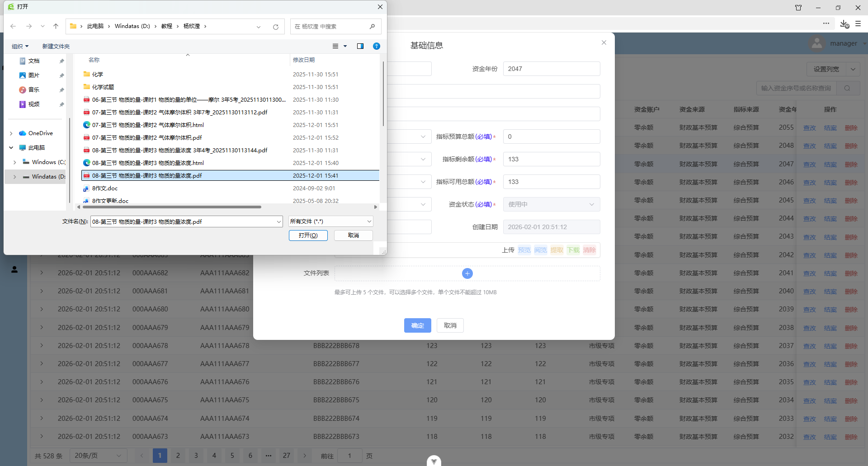The width and height of the screenshot is (868, 466).
Task: Click horizontal scrollbar in file list
Action: [172, 207]
